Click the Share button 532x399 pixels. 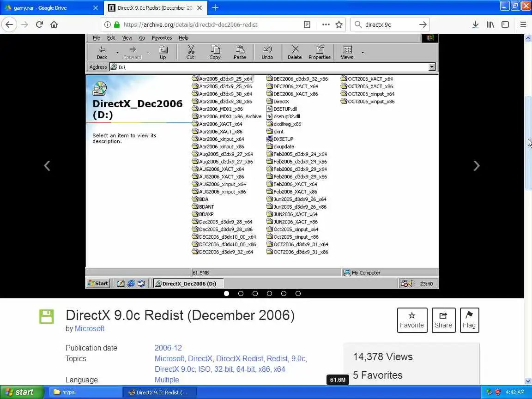point(443,320)
